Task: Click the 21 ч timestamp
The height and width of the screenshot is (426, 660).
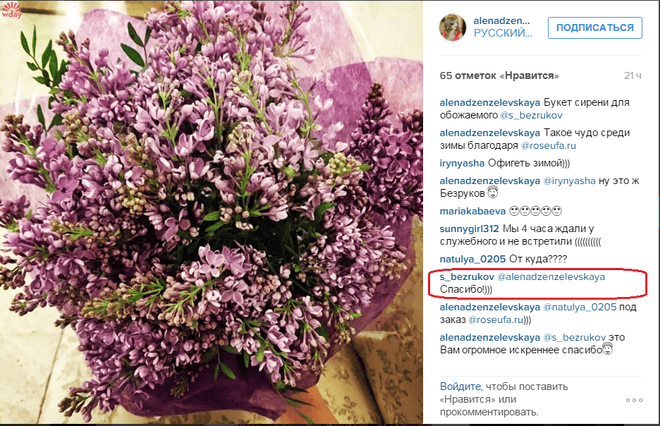Action: coord(633,76)
